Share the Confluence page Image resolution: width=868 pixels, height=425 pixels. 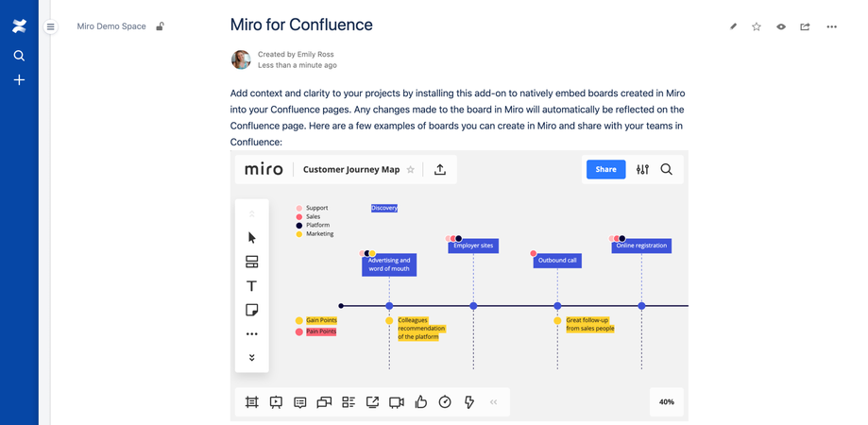805,26
